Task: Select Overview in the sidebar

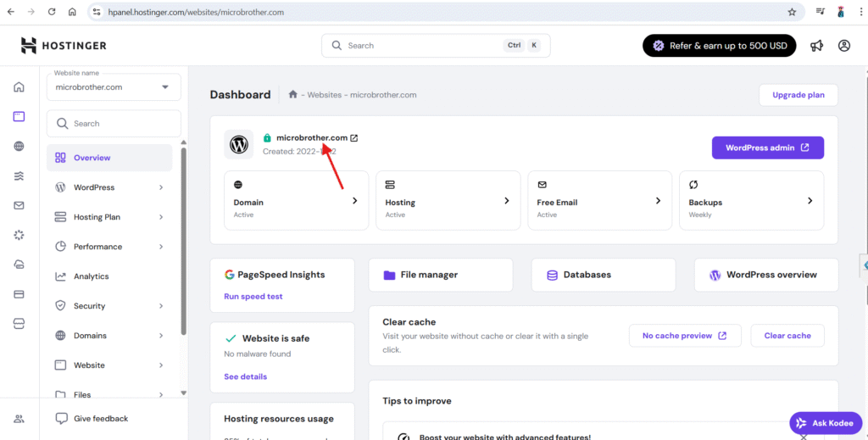Action: click(92, 158)
